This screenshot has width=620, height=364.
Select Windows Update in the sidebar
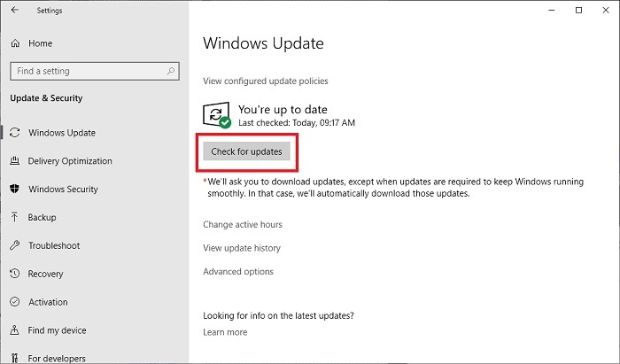click(62, 132)
